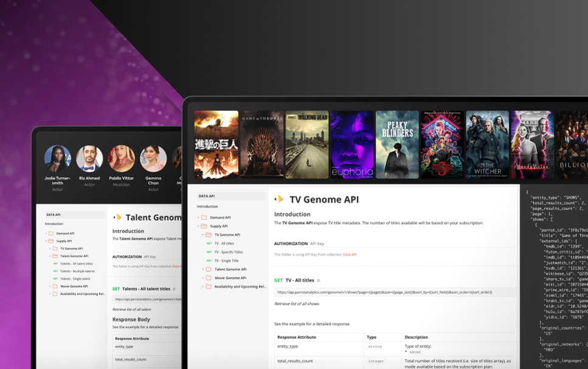Open TV - Single Title sidebar entry
This screenshot has height=369, width=588.
click(x=227, y=260)
